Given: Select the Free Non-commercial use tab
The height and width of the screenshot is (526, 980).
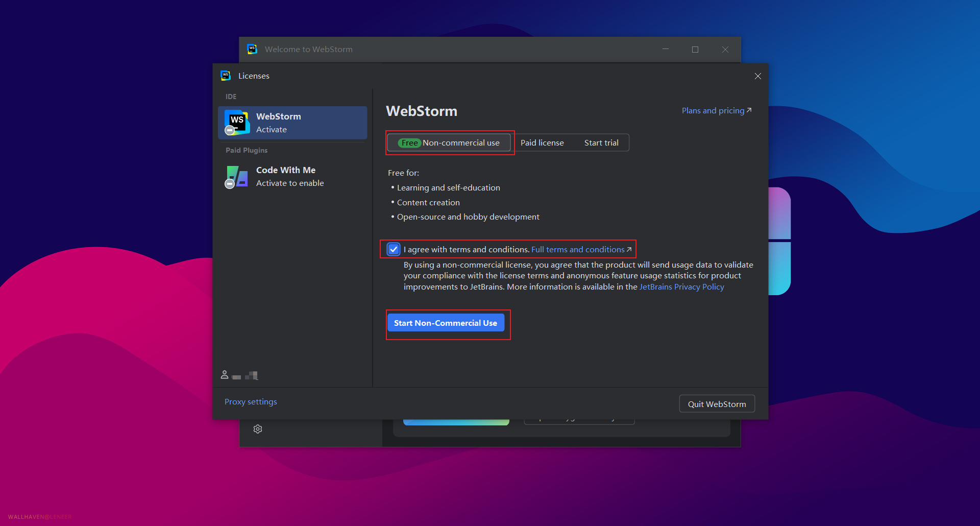Looking at the screenshot, I should point(449,143).
